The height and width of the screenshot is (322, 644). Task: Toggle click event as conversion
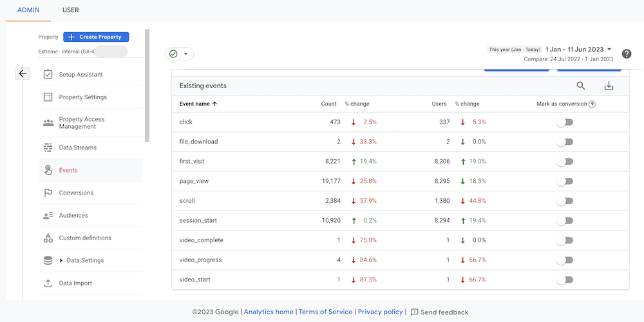(x=565, y=122)
